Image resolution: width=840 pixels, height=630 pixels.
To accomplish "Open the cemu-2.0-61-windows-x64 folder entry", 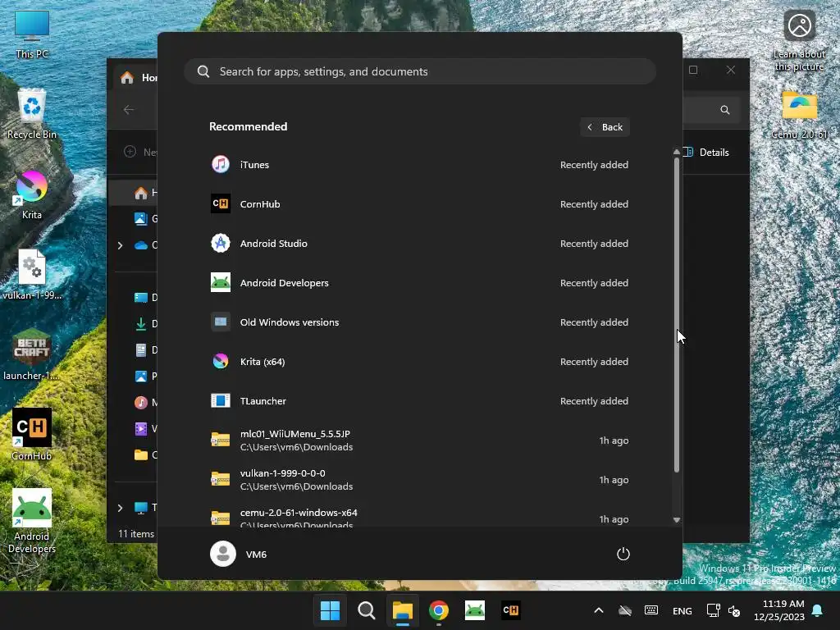I will 419,514.
